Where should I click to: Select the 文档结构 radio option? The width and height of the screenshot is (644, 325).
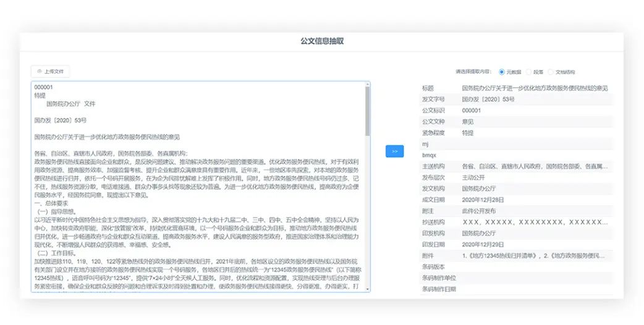coord(551,72)
